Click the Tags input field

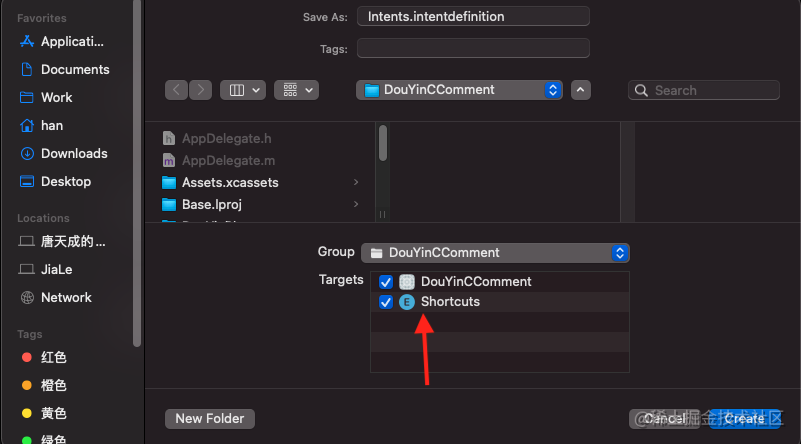(x=473, y=49)
